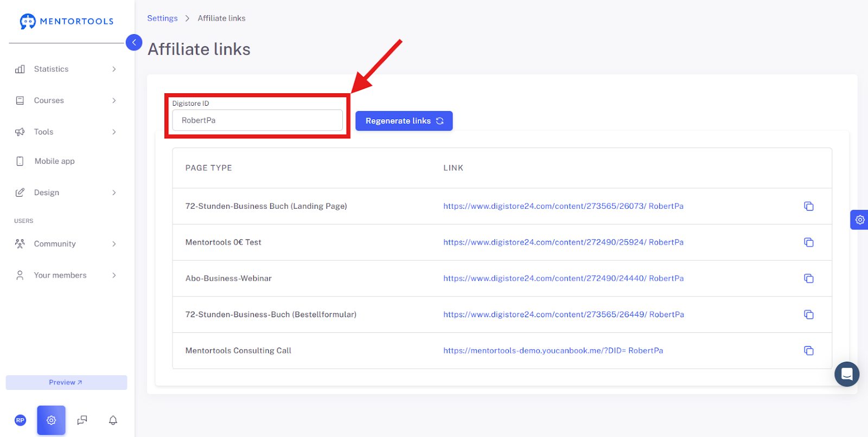
Task: Copy the Mentortools Consulting Call link
Action: coord(809,351)
